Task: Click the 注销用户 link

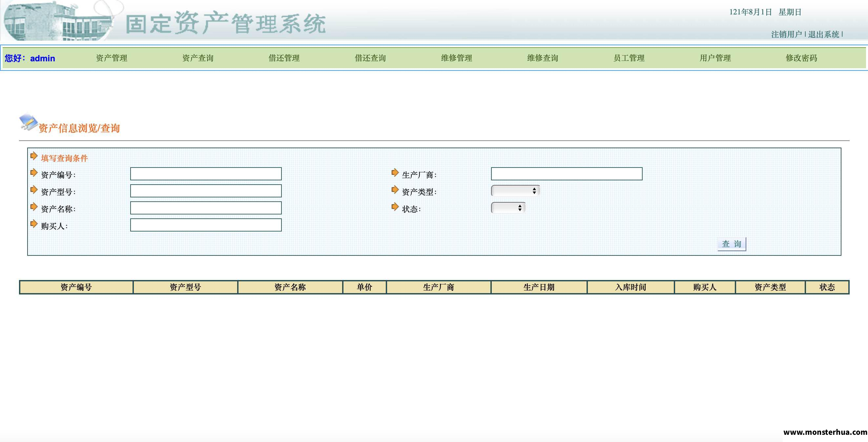Action: [x=786, y=34]
